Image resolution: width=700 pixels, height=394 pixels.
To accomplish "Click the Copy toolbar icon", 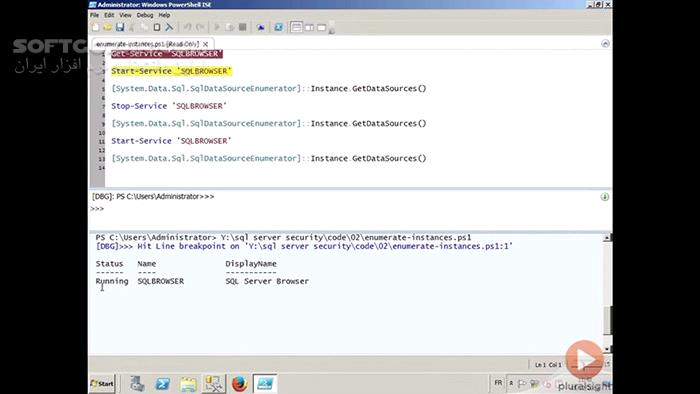I will click(144, 27).
